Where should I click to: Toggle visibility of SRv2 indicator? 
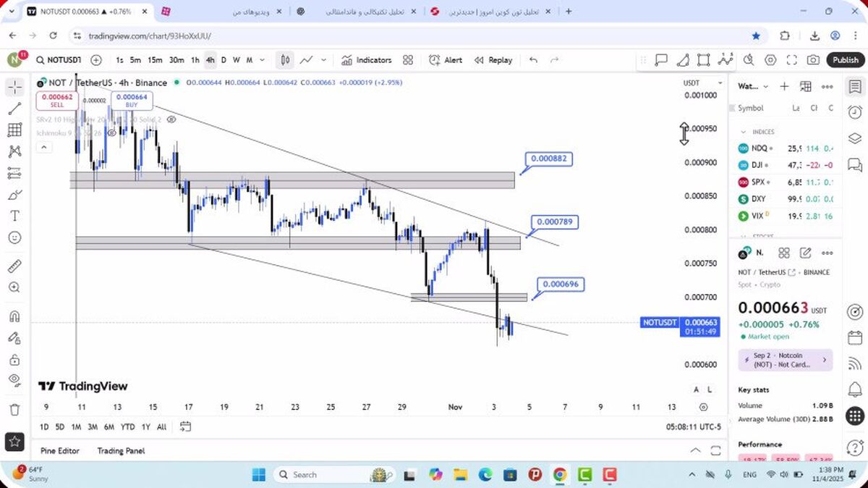point(171,119)
